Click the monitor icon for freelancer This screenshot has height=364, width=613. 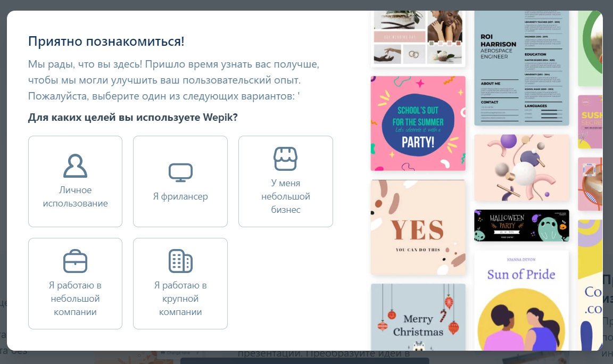pyautogui.click(x=180, y=172)
